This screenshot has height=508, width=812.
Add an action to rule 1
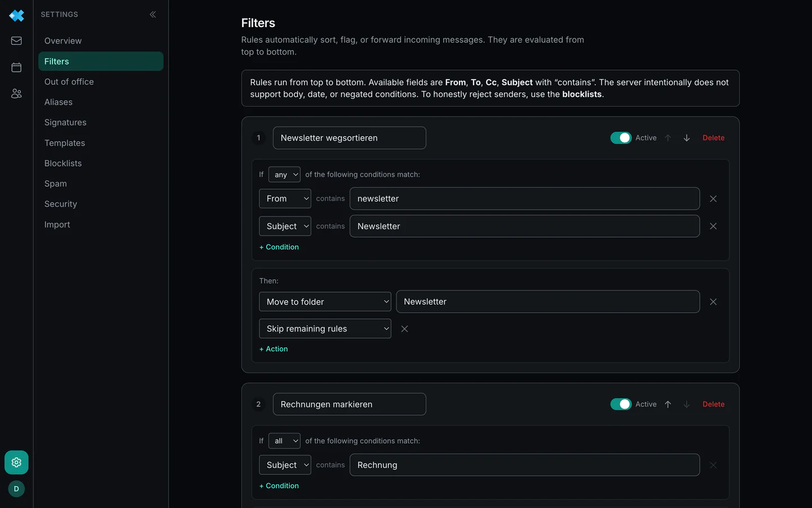(273, 349)
